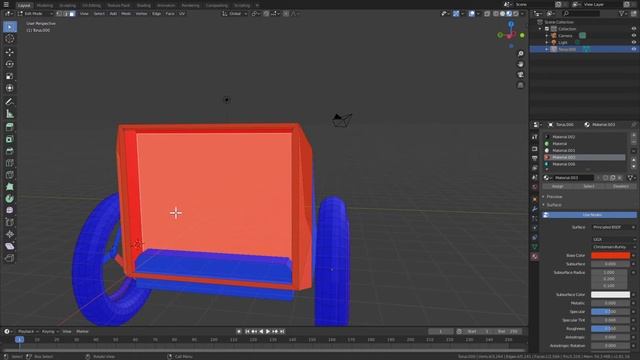
Task: Open the Edit Mode dropdown
Action: pyautogui.click(x=36, y=13)
